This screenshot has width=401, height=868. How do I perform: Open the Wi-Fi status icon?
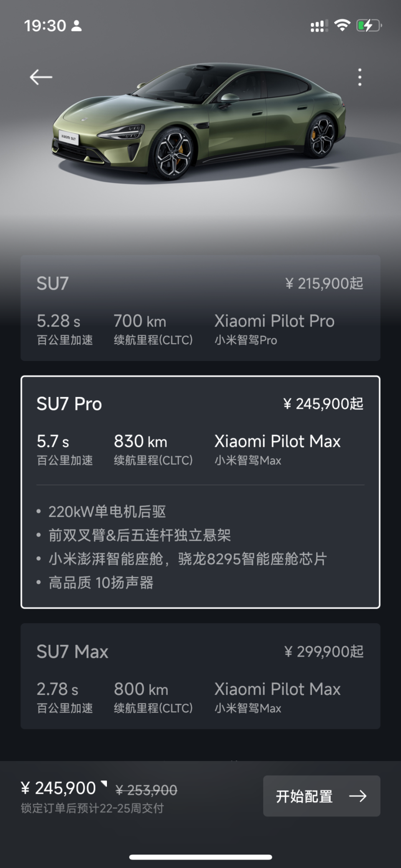tap(342, 25)
